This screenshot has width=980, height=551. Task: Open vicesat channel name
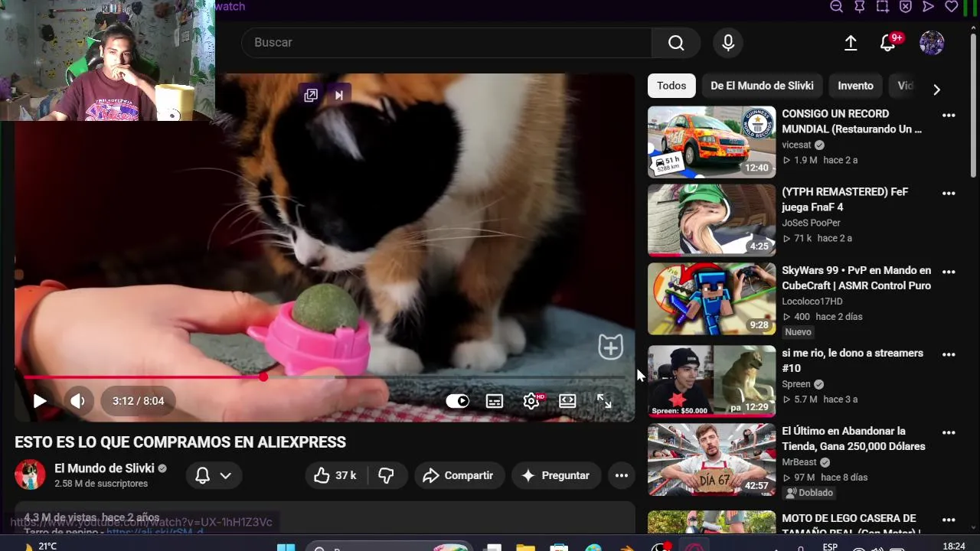click(796, 145)
